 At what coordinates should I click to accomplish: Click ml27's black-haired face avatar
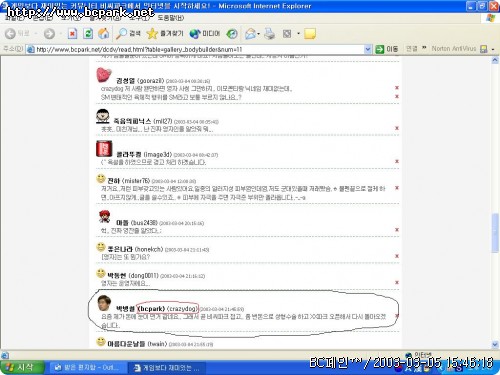103,117
